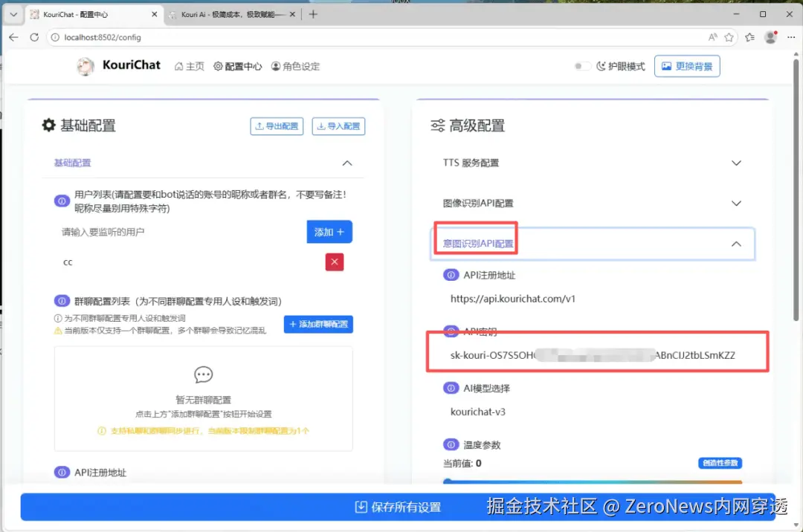Click read aloud icon in address bar
Image resolution: width=803 pixels, height=532 pixels.
(x=712, y=37)
